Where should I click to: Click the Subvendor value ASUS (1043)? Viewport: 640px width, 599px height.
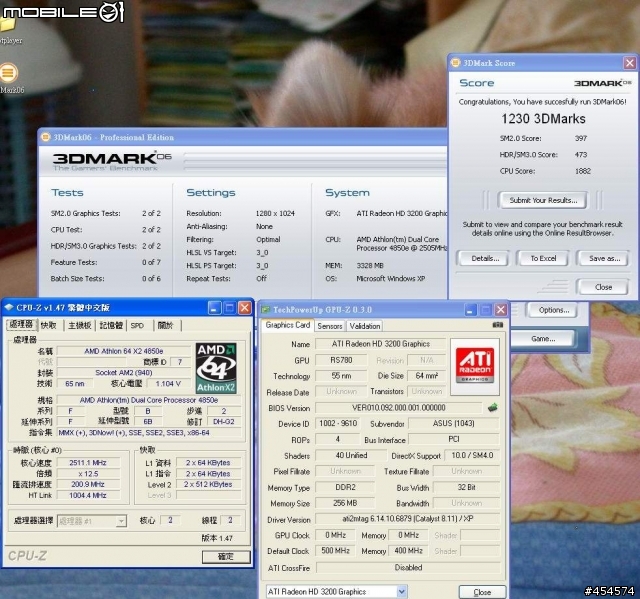[x=453, y=424]
